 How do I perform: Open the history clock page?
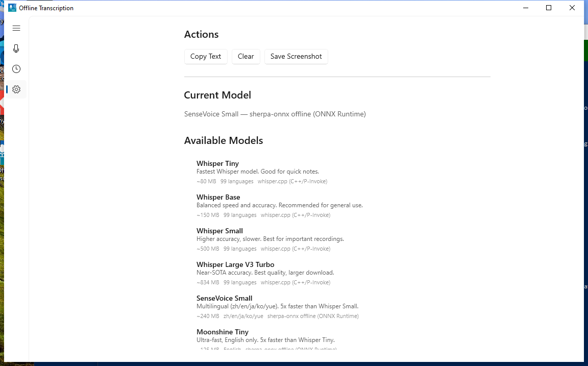(x=16, y=69)
